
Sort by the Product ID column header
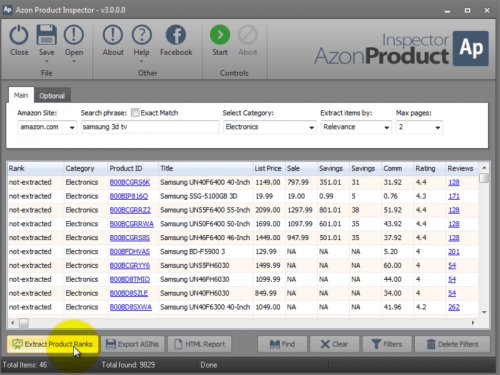[x=133, y=168]
